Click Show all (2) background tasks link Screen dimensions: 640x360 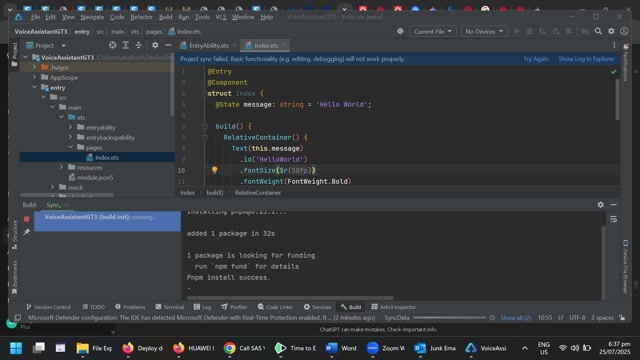[x=516, y=318]
